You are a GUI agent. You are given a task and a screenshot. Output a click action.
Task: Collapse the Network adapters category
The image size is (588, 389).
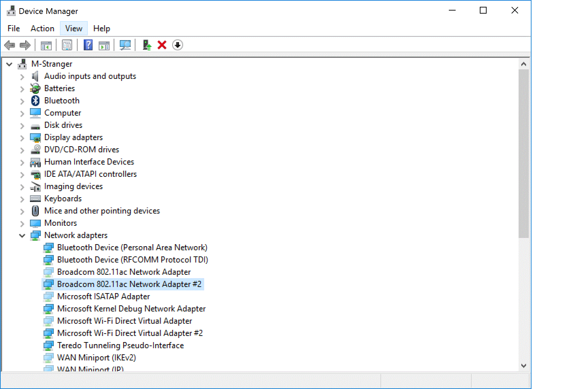pos(22,235)
